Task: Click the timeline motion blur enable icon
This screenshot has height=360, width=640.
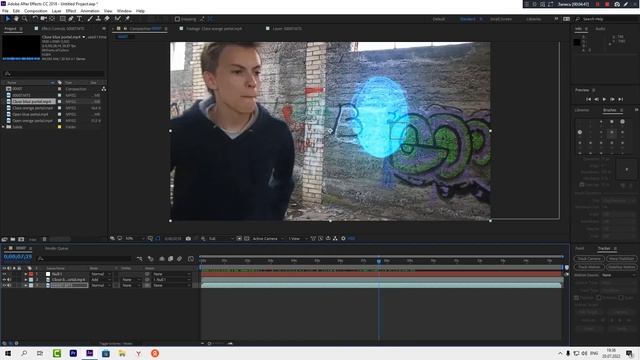Action: pos(180,259)
